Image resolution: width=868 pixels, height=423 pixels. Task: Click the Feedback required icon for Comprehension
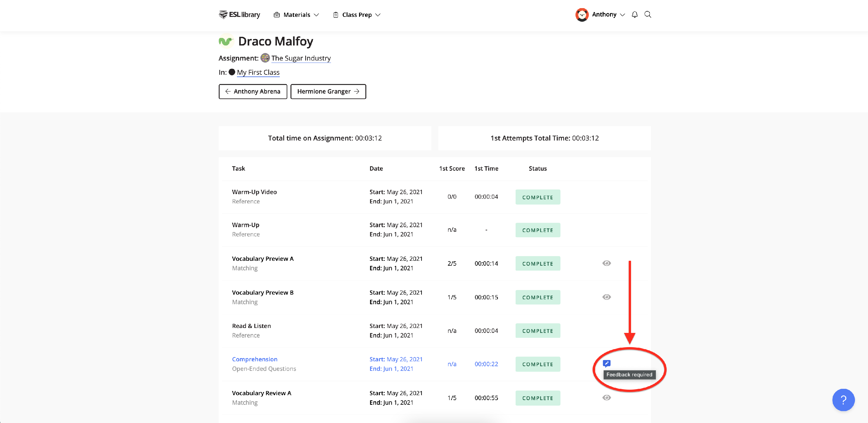(606, 363)
